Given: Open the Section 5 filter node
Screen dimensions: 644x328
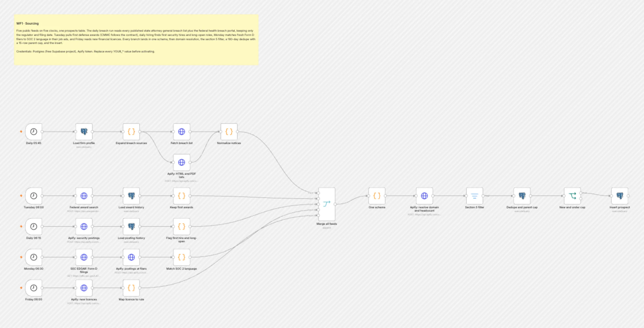Looking at the screenshot, I should click(474, 196).
